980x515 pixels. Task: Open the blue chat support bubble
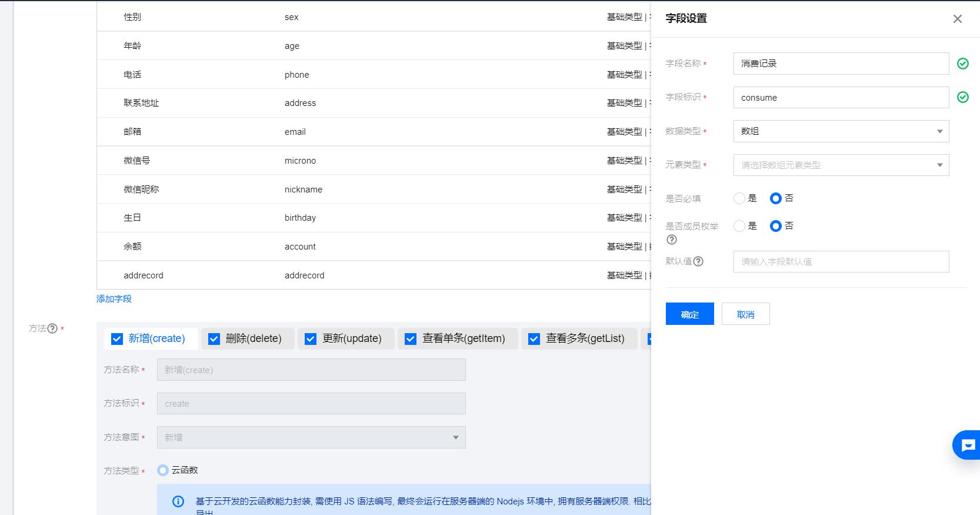coord(967,445)
